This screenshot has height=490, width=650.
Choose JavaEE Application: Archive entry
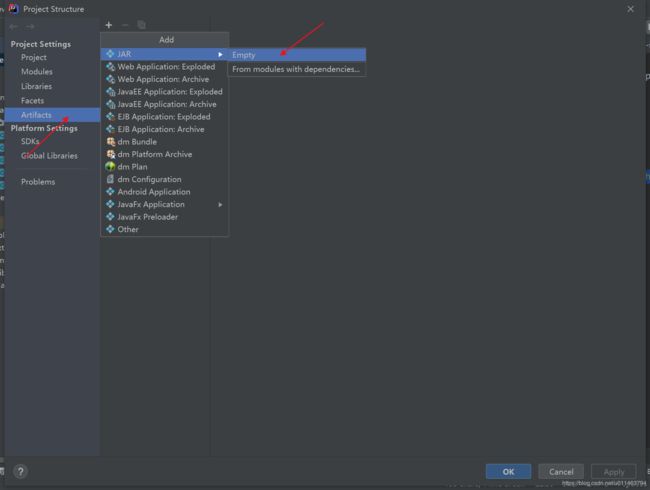(x=165, y=104)
